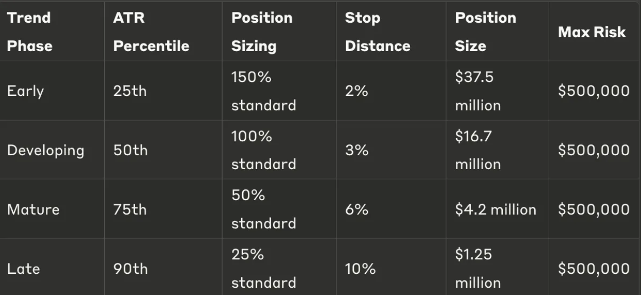Click the "$37.5 million" position size cell
The image size is (644, 295).
[478, 91]
